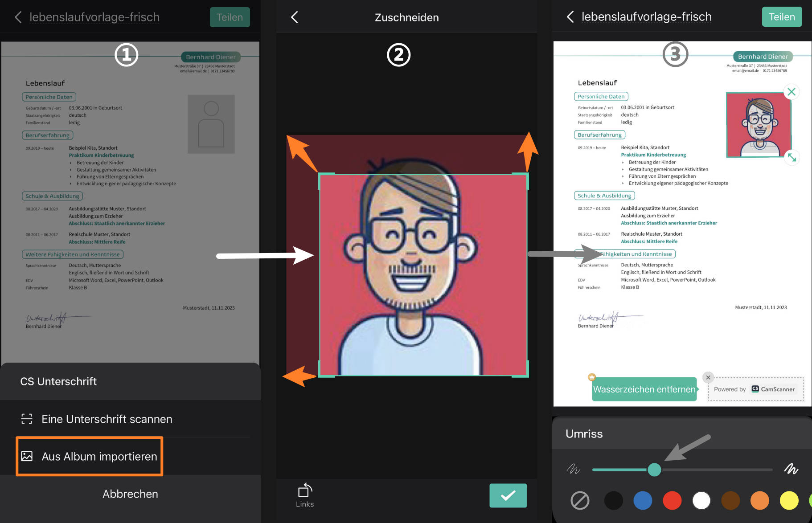812x523 pixels.
Task: Go back from the Zuschneiden screen
Action: click(294, 17)
